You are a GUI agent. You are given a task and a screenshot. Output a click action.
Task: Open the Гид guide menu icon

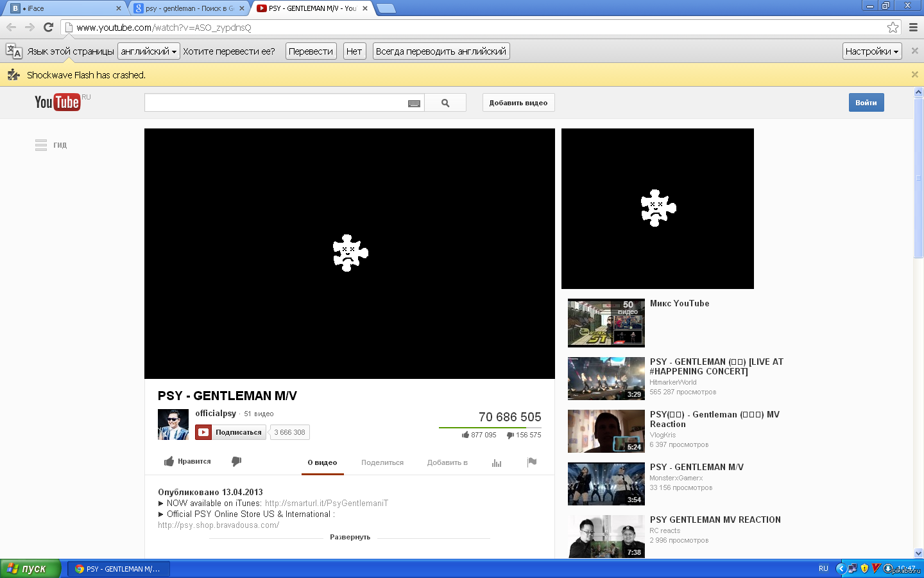tap(41, 145)
